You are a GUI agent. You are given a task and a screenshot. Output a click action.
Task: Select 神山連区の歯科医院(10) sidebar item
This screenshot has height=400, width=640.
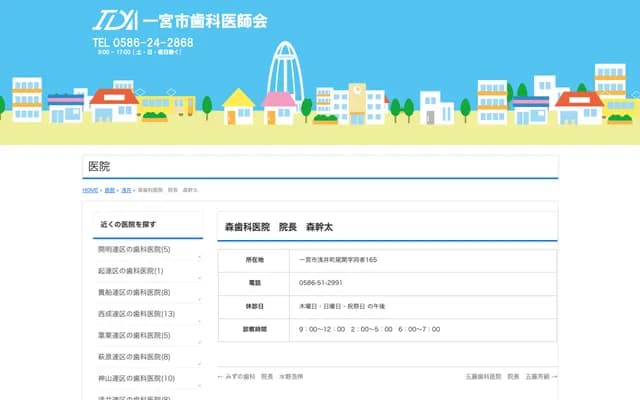(x=136, y=378)
